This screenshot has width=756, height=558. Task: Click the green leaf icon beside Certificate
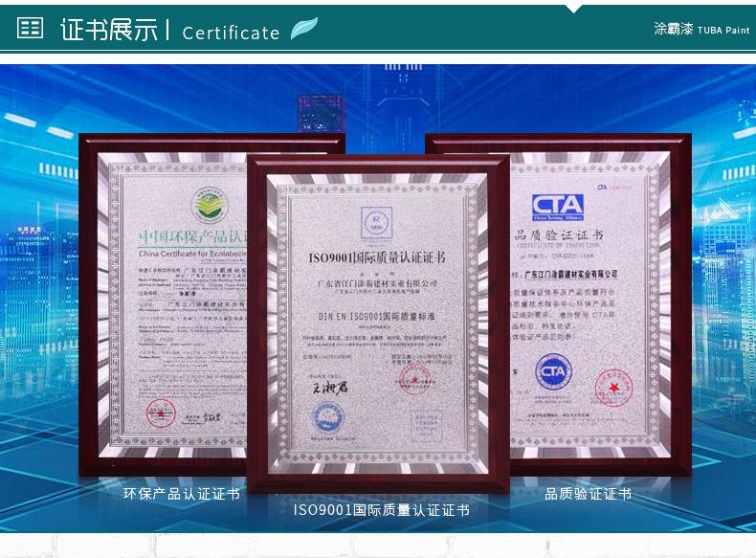pos(304,29)
